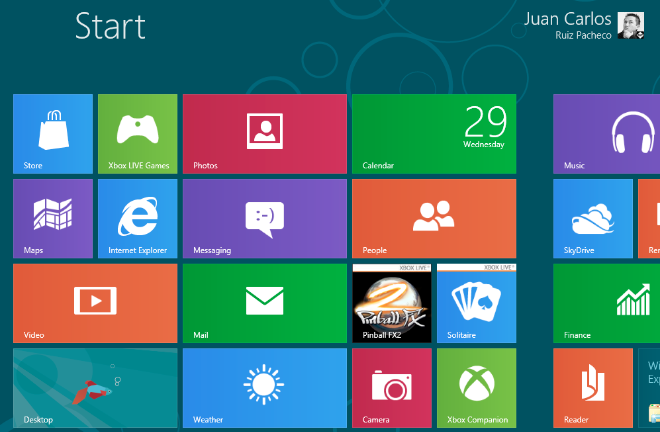Open the Maps tile
Image resolution: width=660 pixels, height=432 pixels.
click(x=53, y=219)
